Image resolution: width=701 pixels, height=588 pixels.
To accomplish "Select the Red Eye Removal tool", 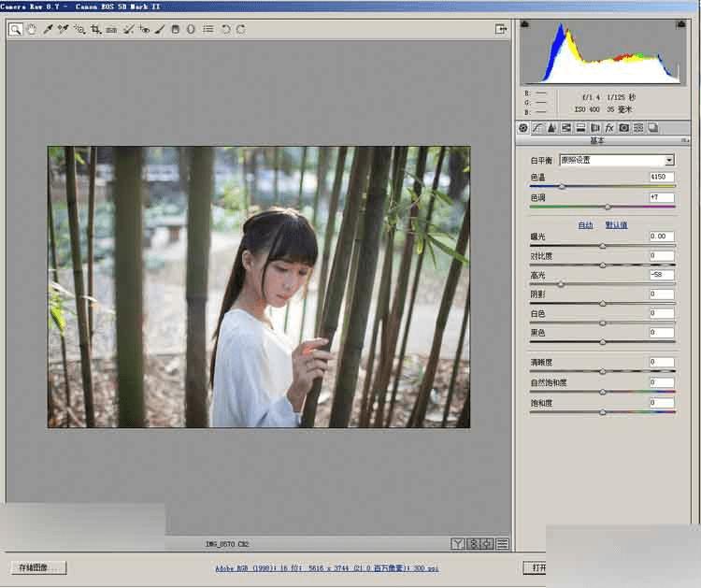I will pos(144,29).
